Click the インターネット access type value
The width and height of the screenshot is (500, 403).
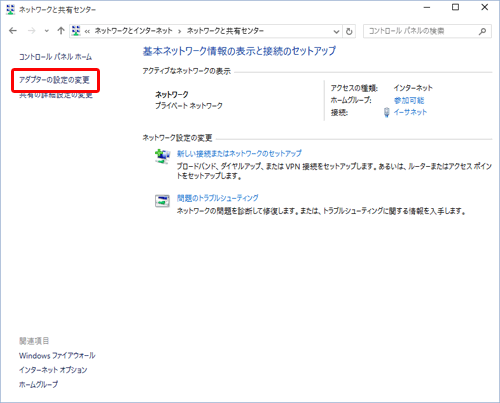[413, 88]
